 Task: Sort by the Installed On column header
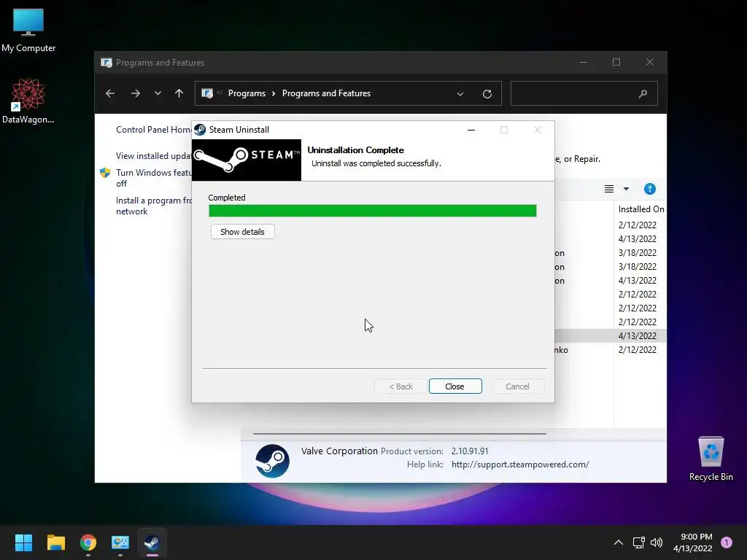tap(640, 209)
